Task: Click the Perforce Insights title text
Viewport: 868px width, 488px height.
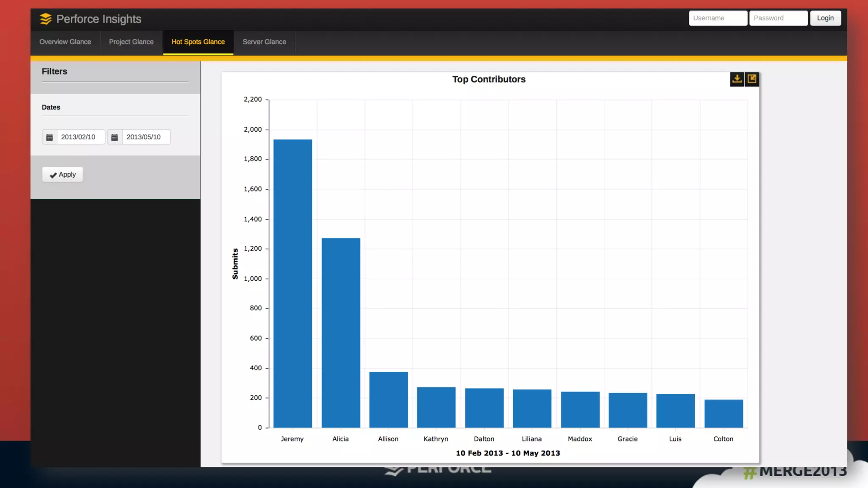Action: [99, 19]
